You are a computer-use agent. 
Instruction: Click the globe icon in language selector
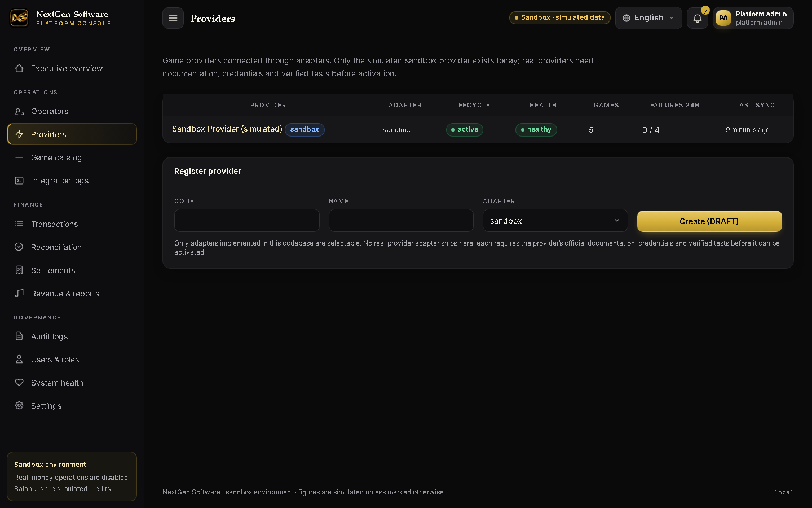[x=626, y=18]
